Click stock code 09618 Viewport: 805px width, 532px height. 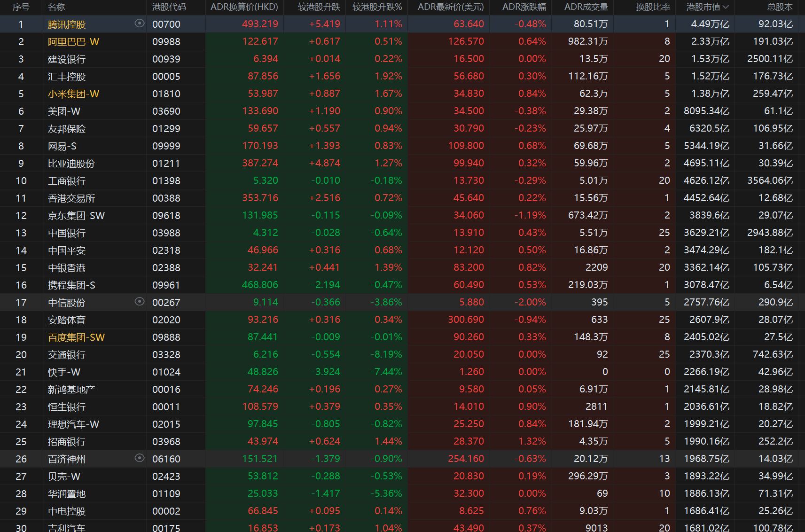(x=166, y=216)
